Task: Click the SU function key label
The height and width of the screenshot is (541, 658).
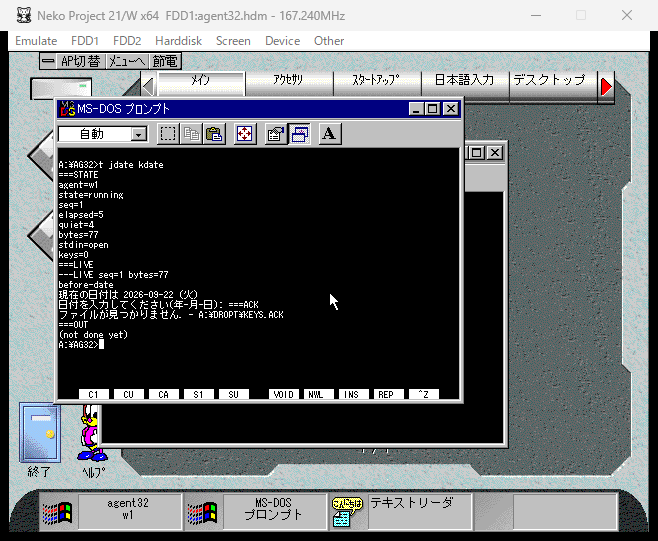Action: 234,395
